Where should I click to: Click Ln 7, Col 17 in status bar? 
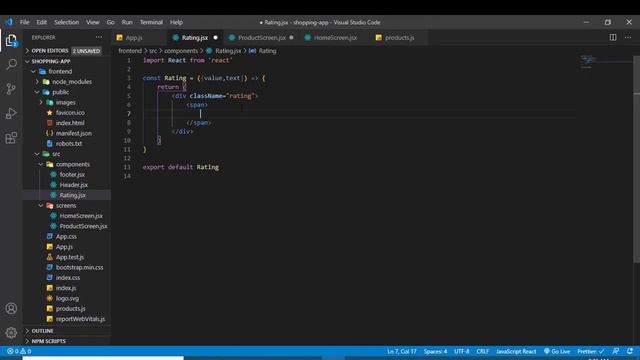402,351
